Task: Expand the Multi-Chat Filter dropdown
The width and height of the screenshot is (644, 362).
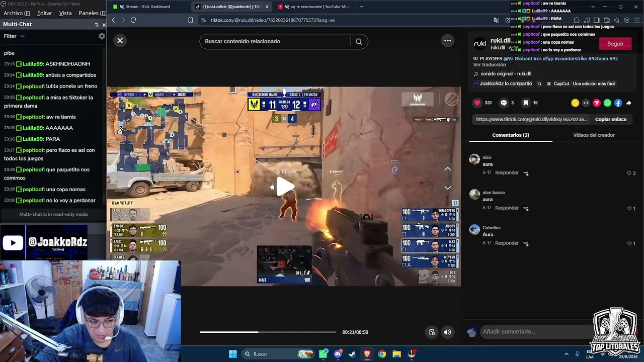Action: 14,36
